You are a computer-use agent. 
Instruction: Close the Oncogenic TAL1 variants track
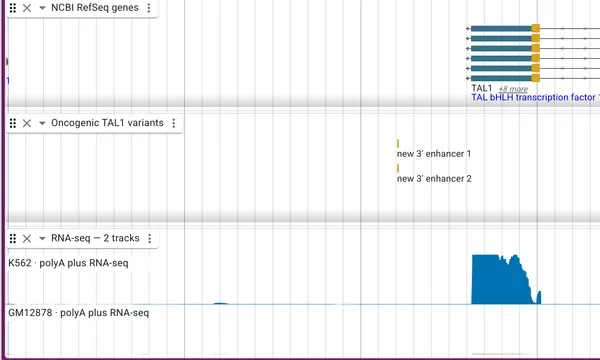tap(27, 123)
